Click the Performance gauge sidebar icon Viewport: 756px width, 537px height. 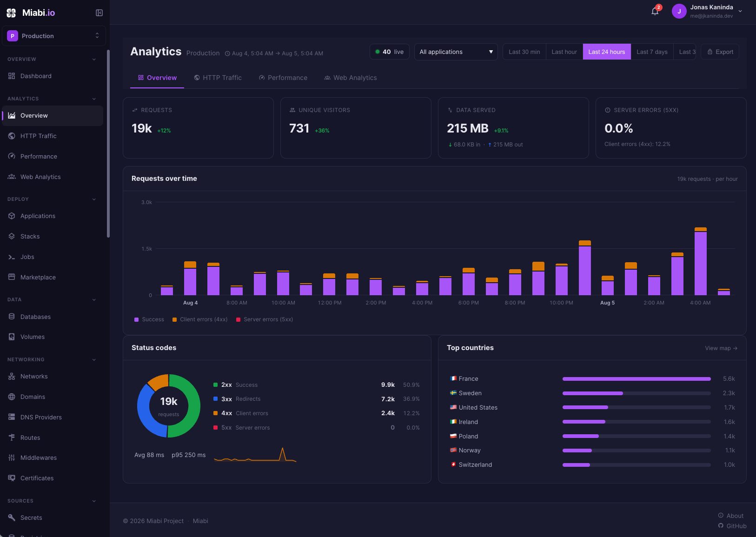[x=12, y=157]
